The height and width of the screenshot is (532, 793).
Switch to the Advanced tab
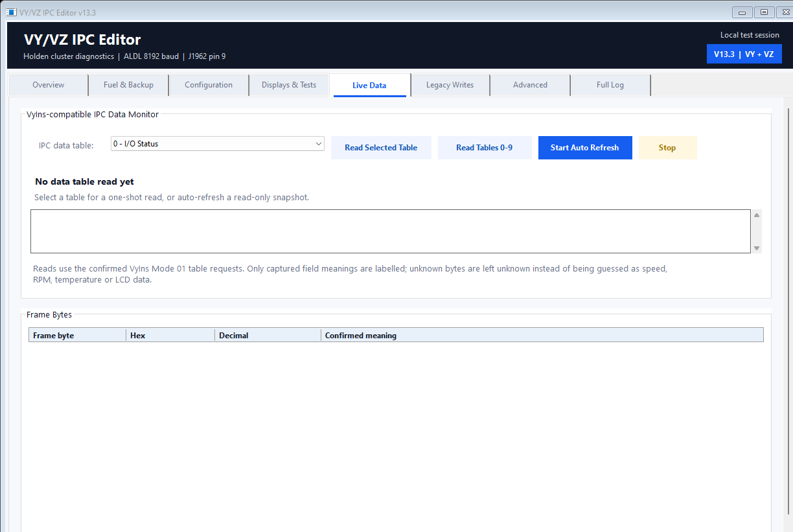pyautogui.click(x=530, y=85)
